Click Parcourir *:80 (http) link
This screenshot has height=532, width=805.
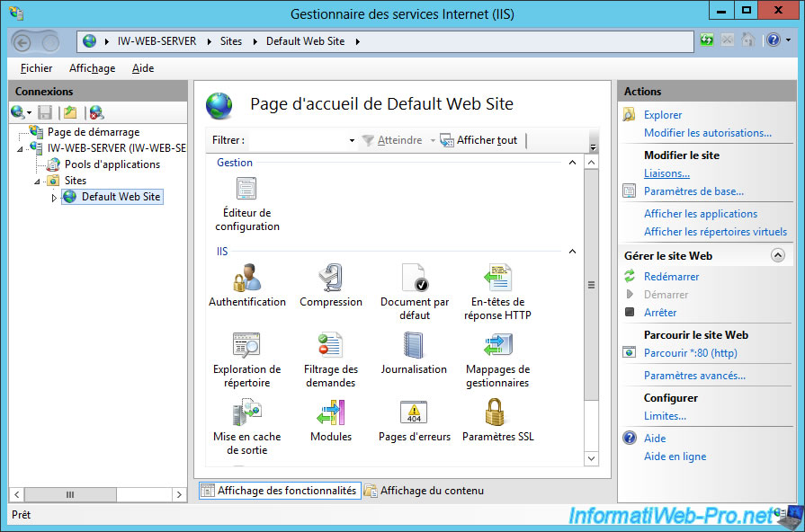click(x=691, y=353)
